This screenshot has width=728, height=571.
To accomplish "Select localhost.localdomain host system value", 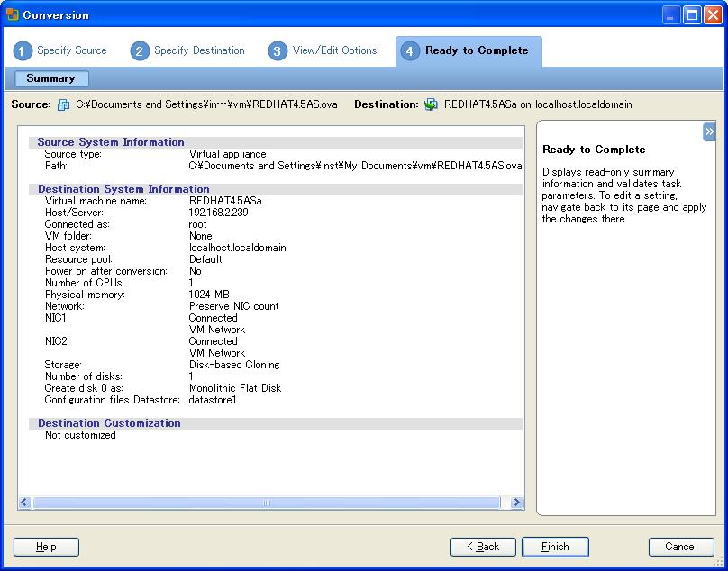I will [237, 248].
